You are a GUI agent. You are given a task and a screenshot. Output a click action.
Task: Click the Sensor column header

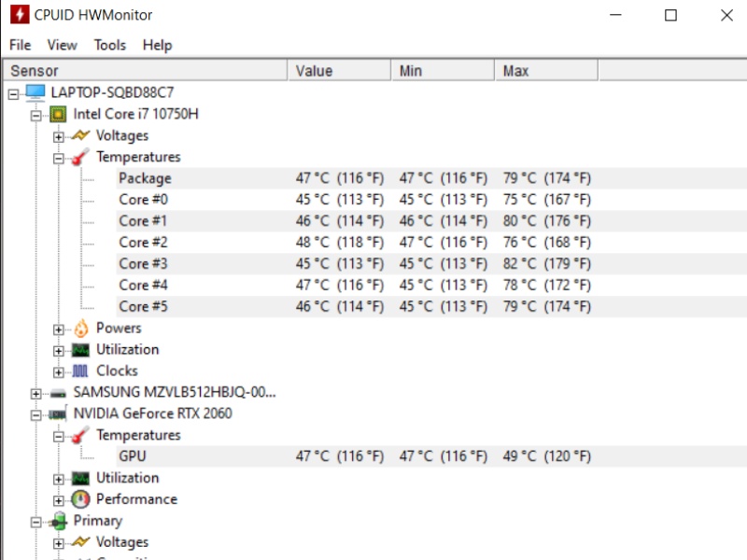click(x=145, y=71)
